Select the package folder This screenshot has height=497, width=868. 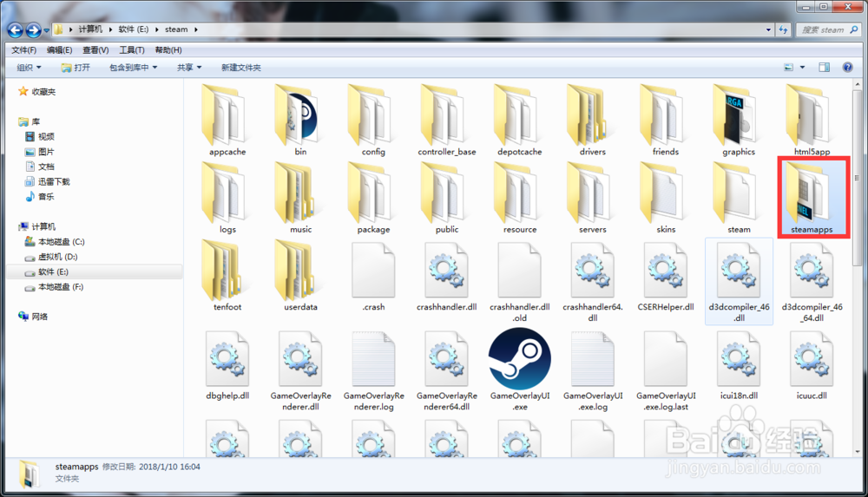pyautogui.click(x=373, y=198)
